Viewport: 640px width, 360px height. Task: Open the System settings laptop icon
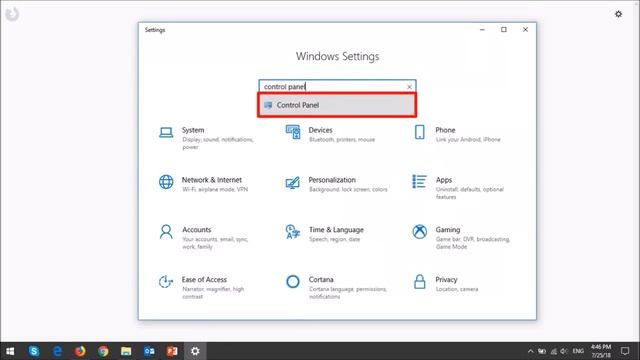pos(166,132)
